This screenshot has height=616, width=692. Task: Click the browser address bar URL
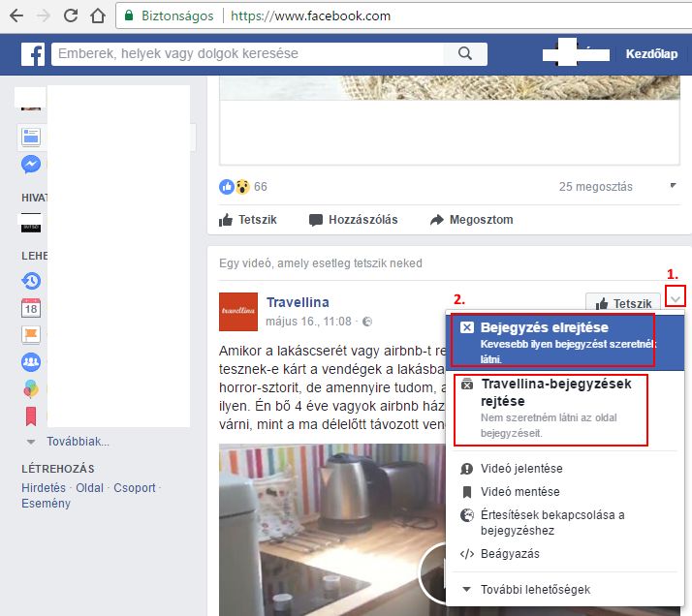pos(311,15)
